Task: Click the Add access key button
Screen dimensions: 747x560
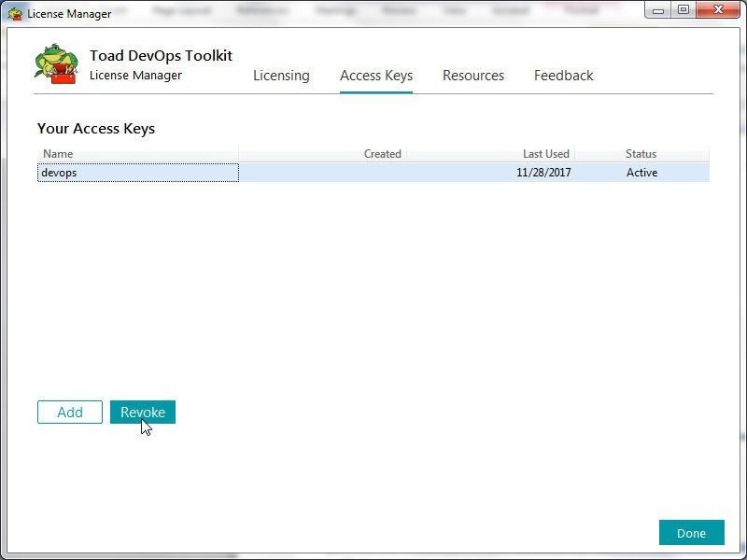Action: pyautogui.click(x=70, y=412)
